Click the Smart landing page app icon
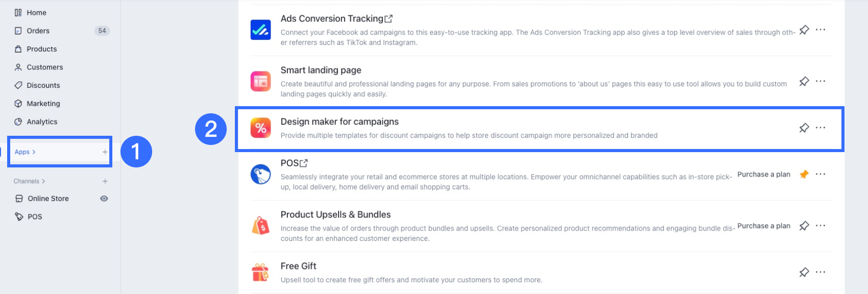 point(260,81)
